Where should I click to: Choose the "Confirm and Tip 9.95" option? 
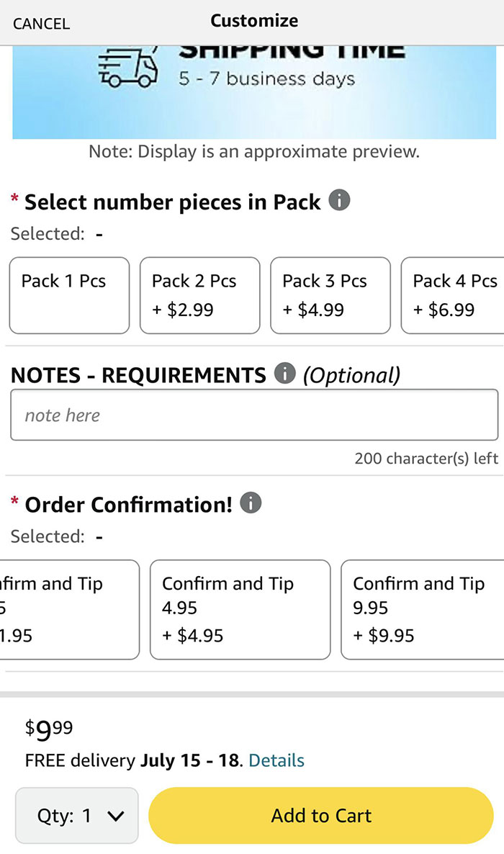[x=423, y=608]
